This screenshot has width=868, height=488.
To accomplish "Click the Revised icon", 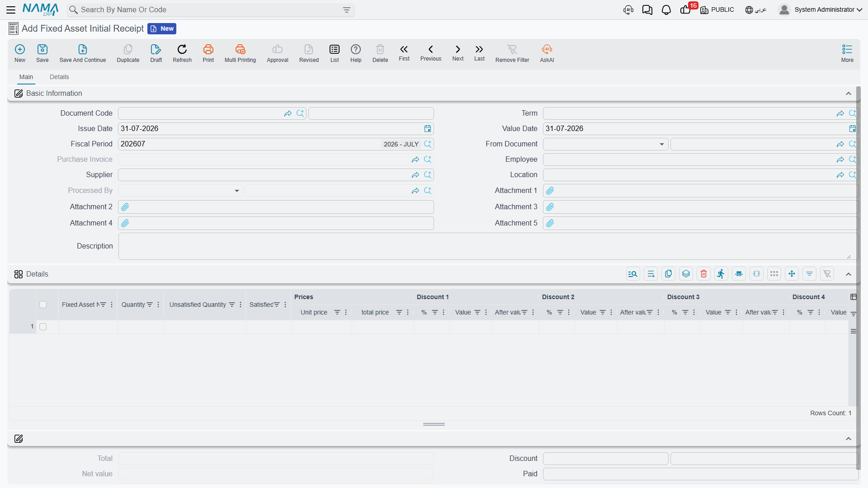I will (309, 53).
